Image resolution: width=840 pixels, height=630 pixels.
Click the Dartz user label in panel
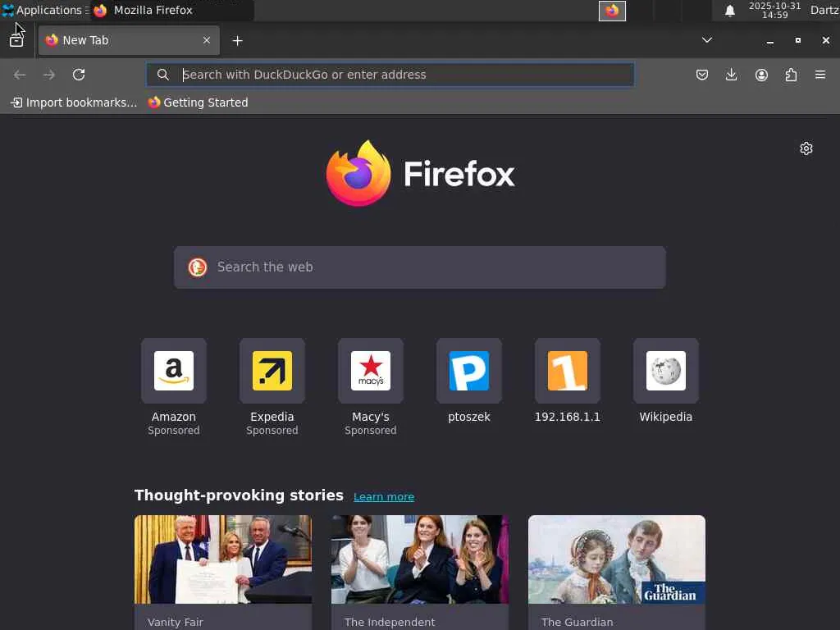824,10
